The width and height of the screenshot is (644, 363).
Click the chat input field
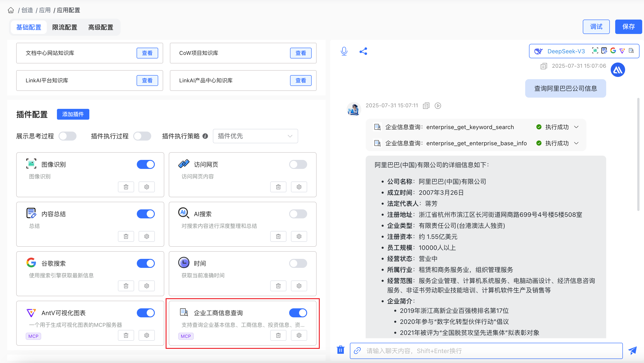click(486, 351)
